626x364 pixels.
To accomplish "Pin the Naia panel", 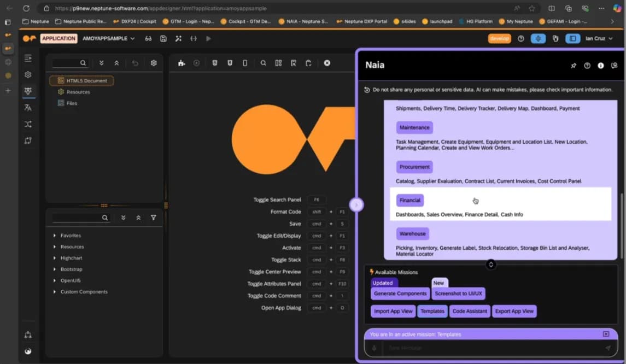I will (574, 66).
